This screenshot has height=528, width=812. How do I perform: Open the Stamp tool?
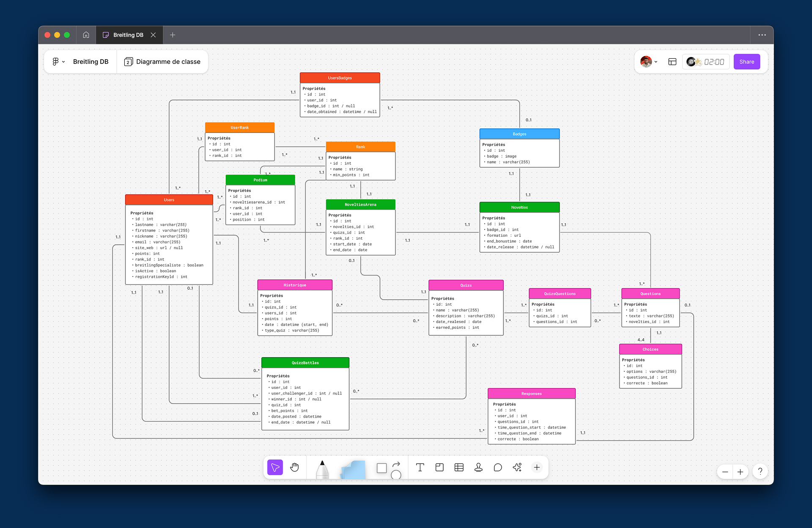pyautogui.click(x=478, y=467)
